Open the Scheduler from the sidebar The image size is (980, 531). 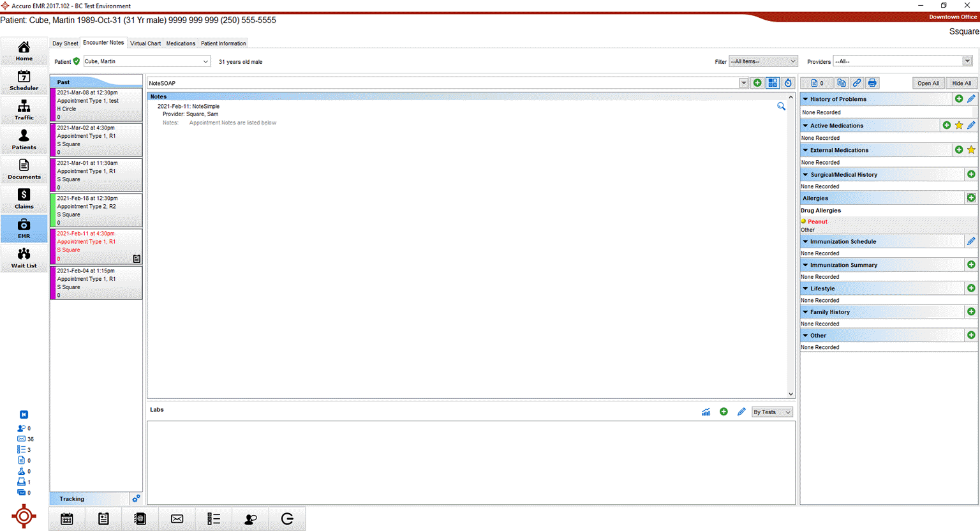pos(24,80)
